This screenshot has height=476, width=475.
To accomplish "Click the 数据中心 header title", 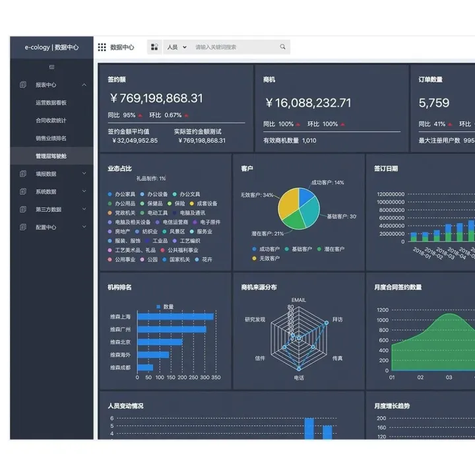I will point(122,47).
